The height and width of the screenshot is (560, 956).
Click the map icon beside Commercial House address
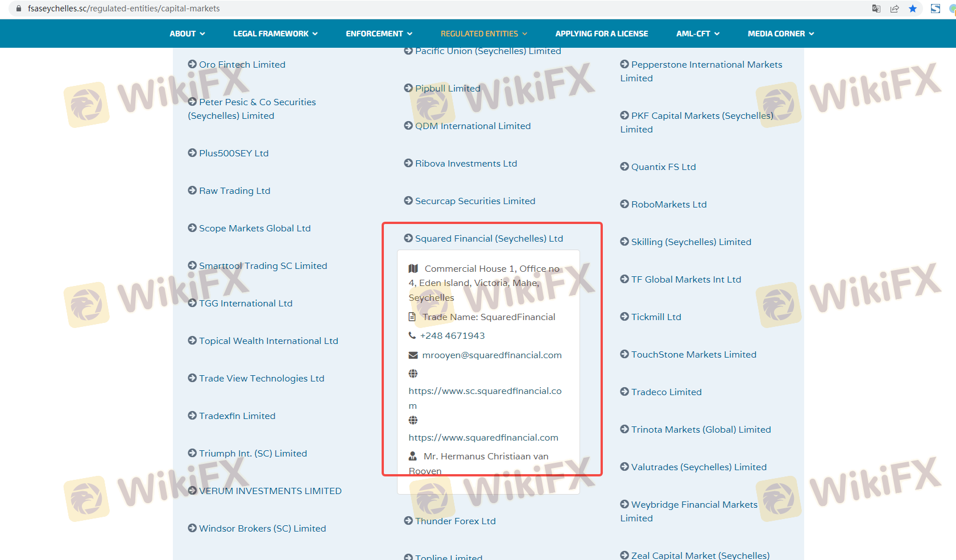click(x=413, y=268)
